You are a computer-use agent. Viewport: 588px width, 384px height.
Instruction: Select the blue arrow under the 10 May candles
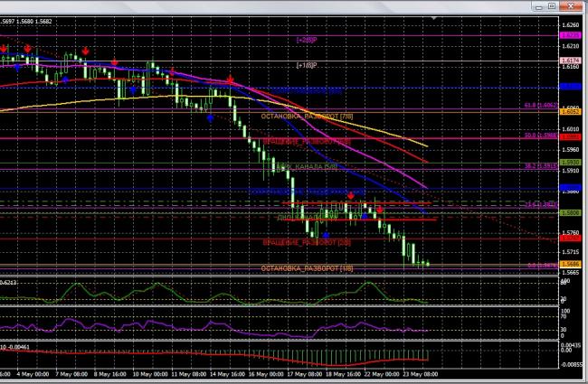[133, 89]
